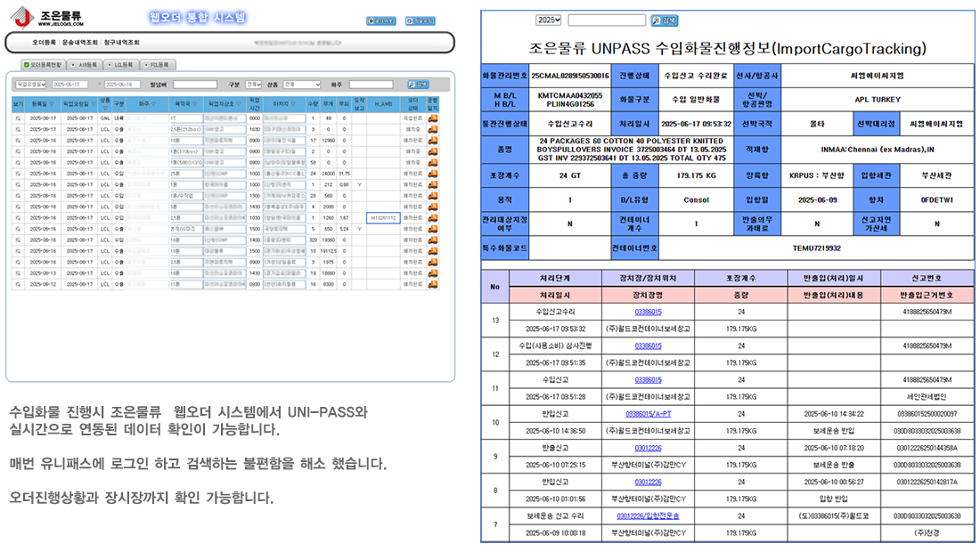Sort by the 목적국 column arrow

[x=195, y=104]
